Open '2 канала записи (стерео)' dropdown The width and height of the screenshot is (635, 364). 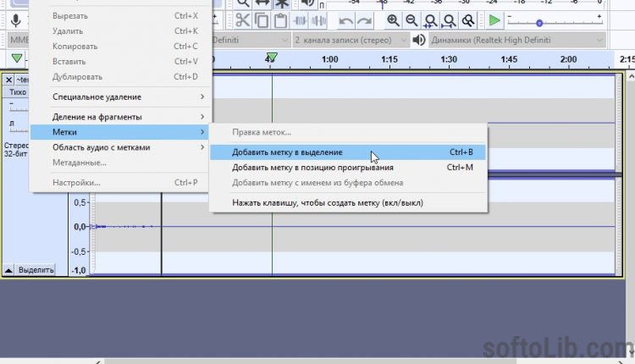click(351, 40)
